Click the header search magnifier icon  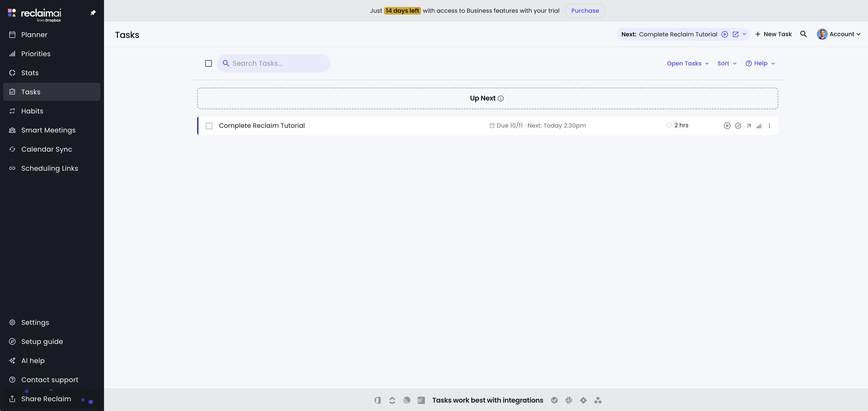pyautogui.click(x=803, y=34)
